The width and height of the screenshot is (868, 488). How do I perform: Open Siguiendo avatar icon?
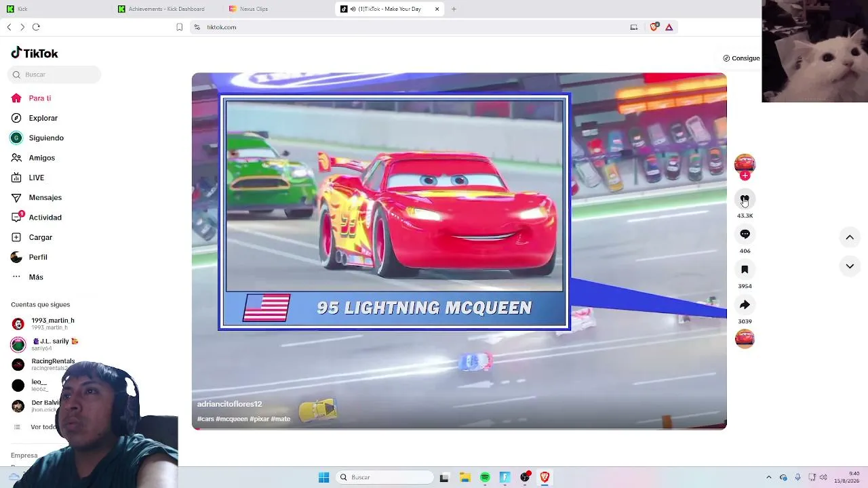16,138
